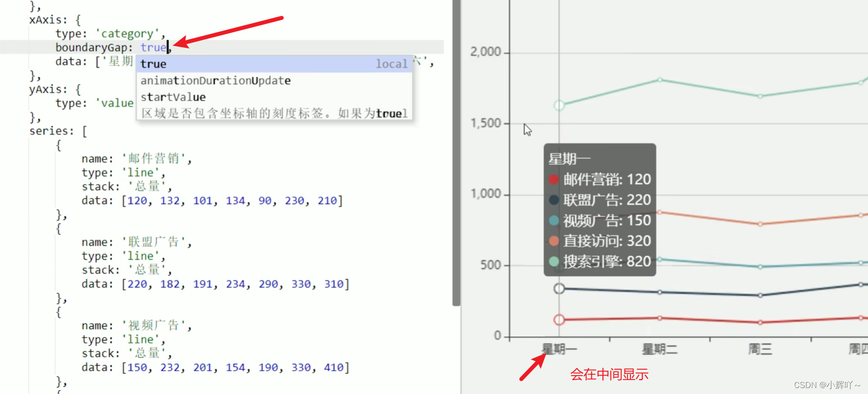
Task: Click the teal 视频广告 point at 周三
Action: click(x=760, y=266)
